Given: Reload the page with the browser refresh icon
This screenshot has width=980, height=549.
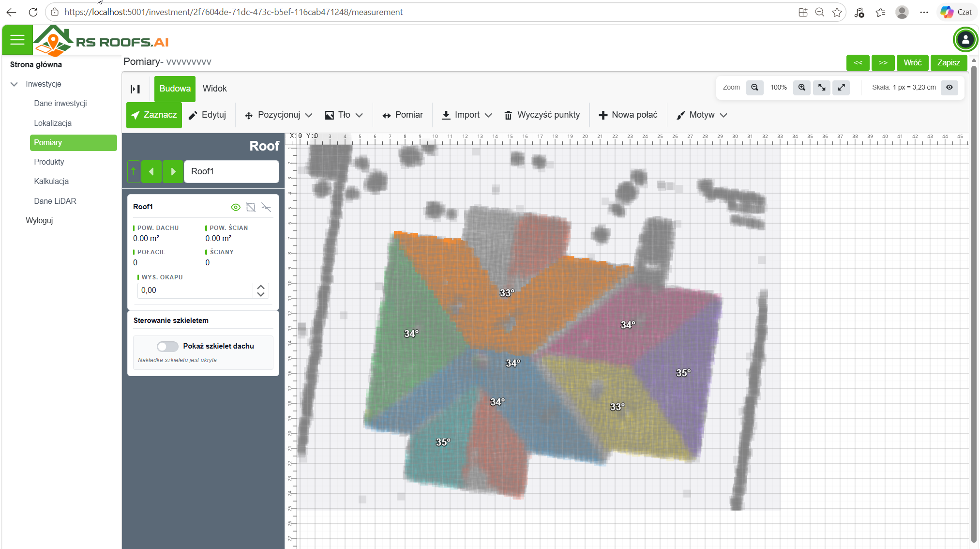Looking at the screenshot, I should (x=33, y=12).
